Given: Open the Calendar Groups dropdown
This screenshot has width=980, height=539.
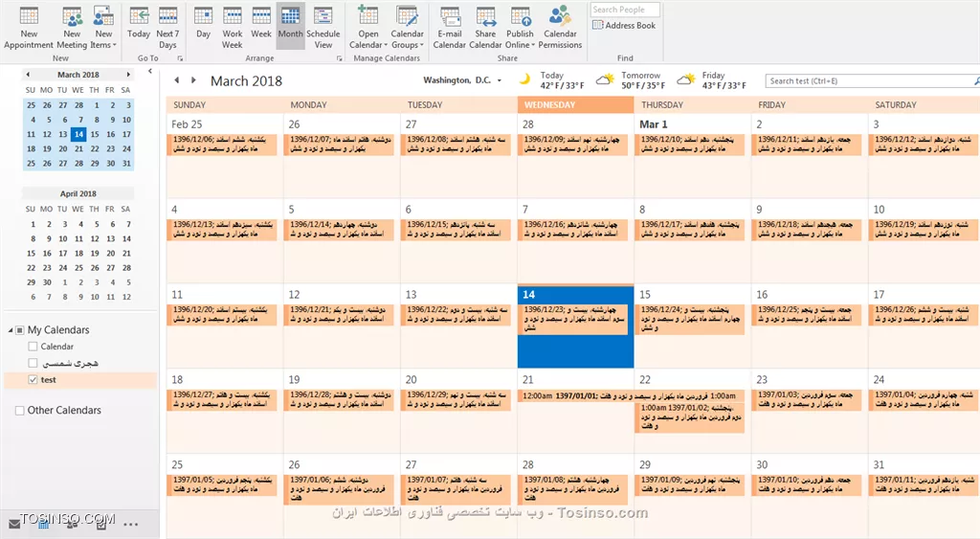Looking at the screenshot, I should pos(407,28).
